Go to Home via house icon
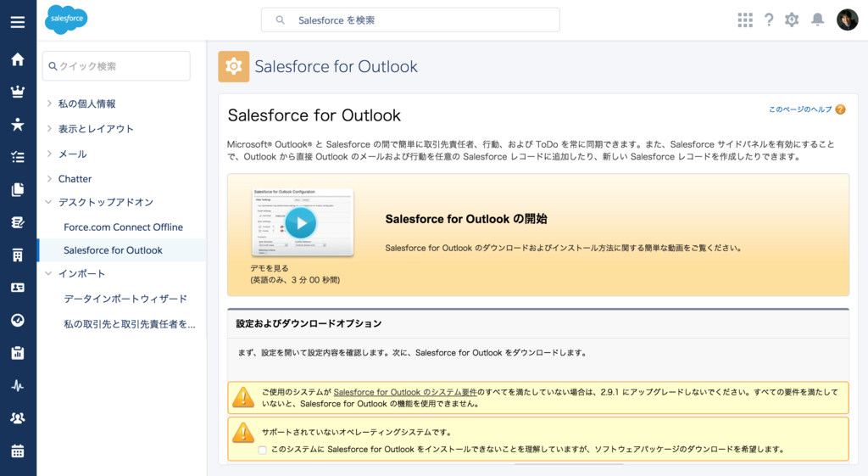 click(x=18, y=59)
